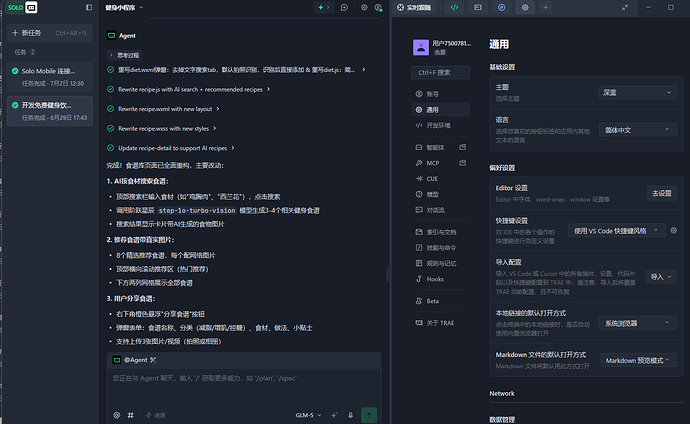Expand Rewrite recipe.wxss with new styles
Viewport: 690px width, 424px height.
coord(162,128)
